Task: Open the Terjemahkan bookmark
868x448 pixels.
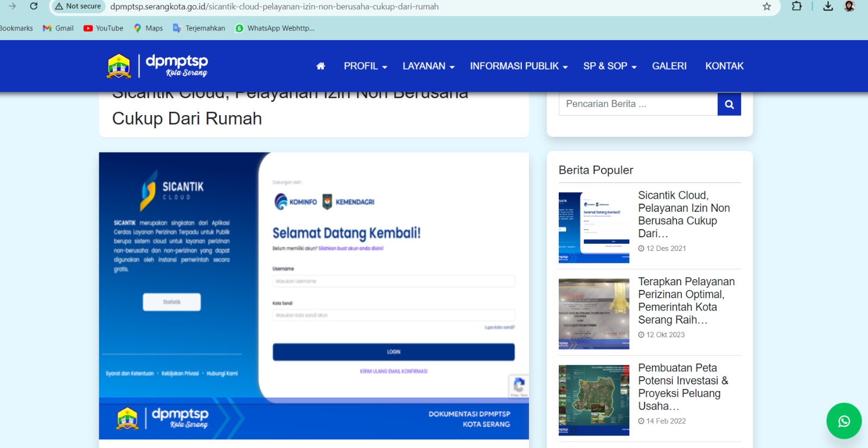Action: 199,28
